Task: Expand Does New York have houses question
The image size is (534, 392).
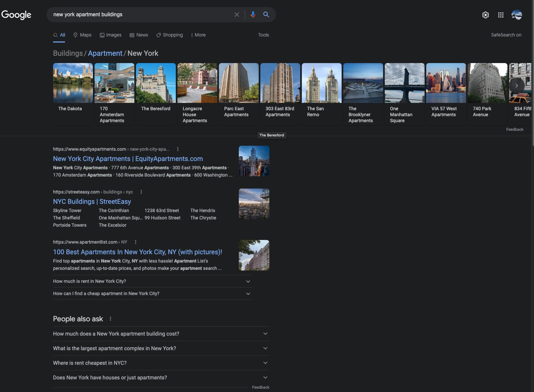Action: pyautogui.click(x=161, y=378)
